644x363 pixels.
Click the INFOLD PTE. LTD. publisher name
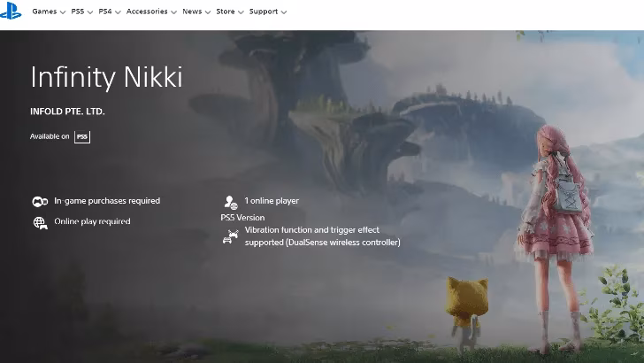tap(67, 112)
